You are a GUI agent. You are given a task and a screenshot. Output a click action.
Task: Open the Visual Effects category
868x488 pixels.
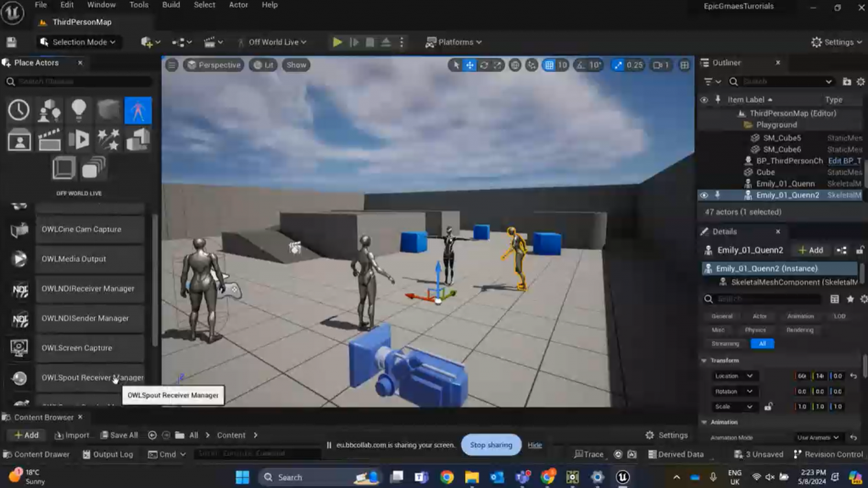(x=108, y=140)
